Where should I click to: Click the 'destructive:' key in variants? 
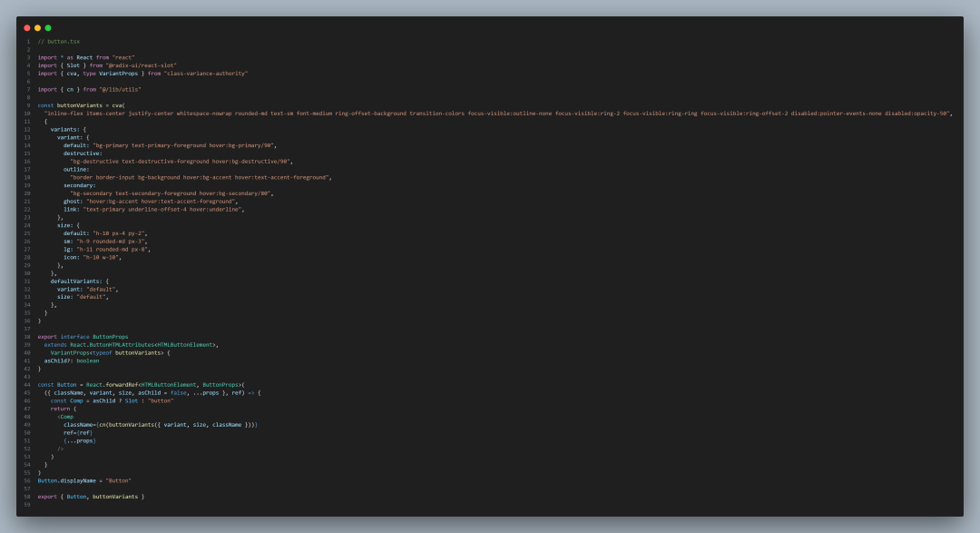coord(83,153)
